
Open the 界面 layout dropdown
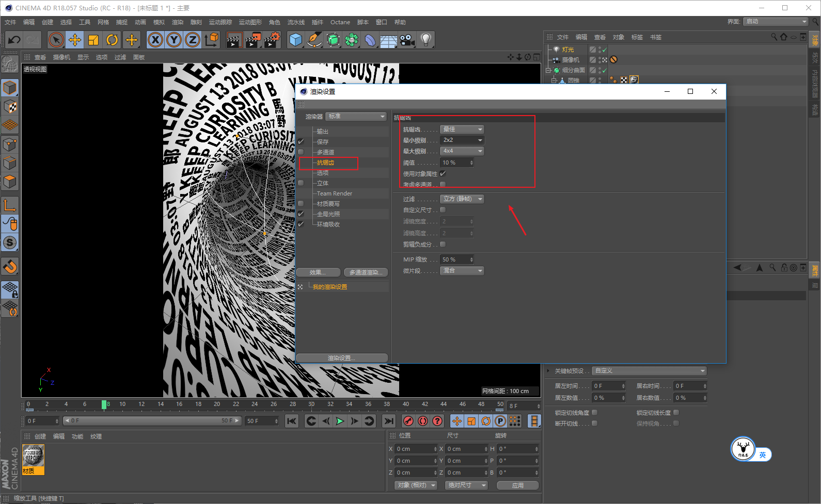coord(776,22)
